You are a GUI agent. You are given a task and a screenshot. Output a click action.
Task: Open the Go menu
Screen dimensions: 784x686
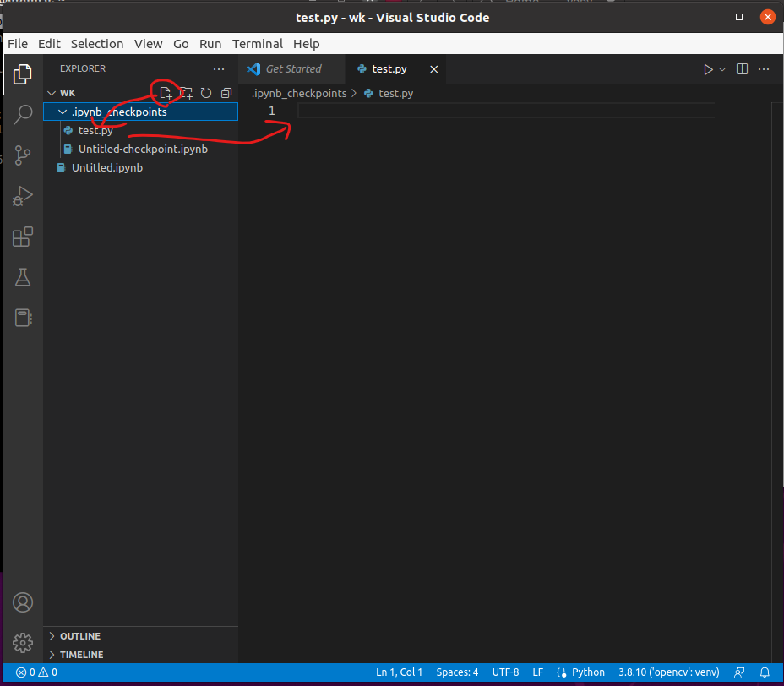[x=181, y=44]
